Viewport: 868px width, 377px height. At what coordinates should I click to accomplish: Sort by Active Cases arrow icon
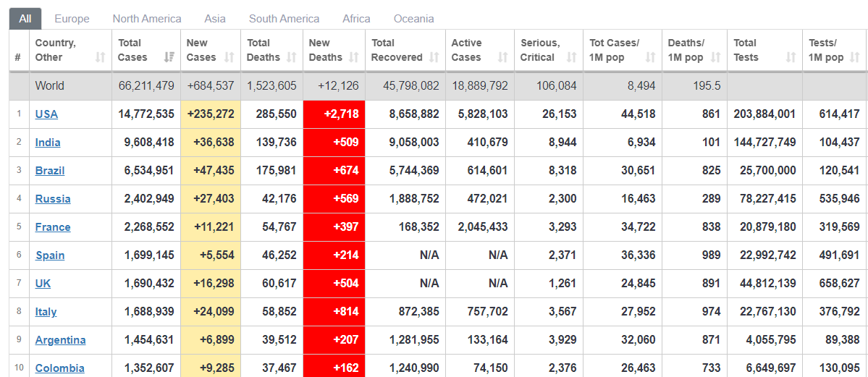tap(502, 57)
